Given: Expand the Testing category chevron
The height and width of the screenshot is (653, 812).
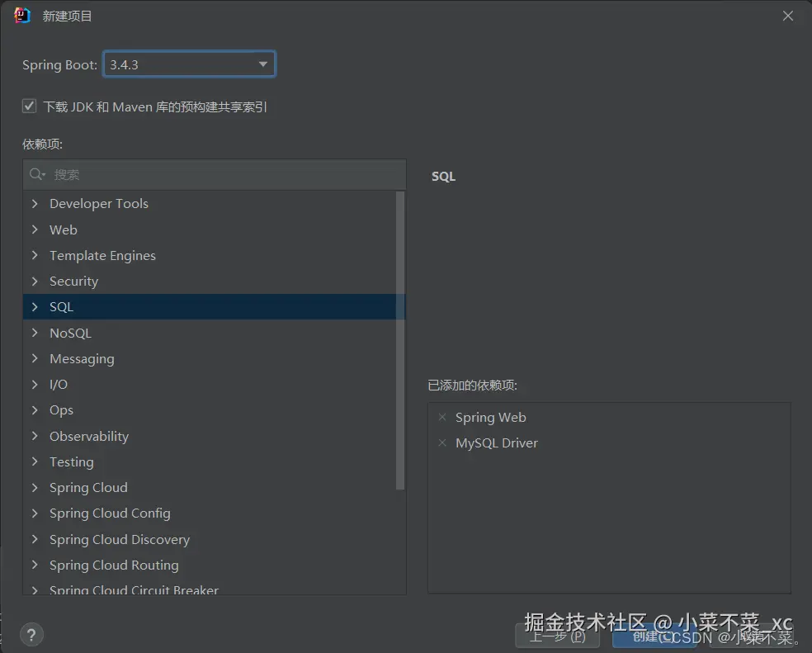Looking at the screenshot, I should point(35,461).
